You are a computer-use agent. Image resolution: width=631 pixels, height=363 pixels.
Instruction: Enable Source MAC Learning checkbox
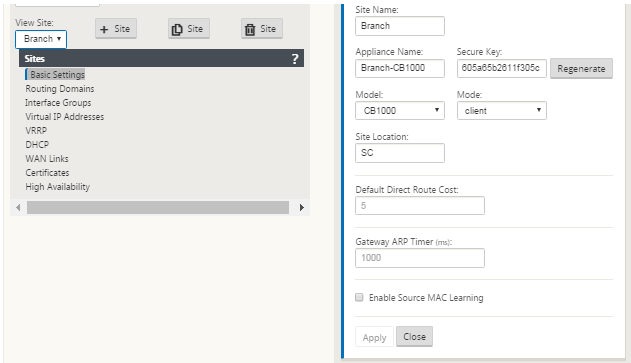(x=359, y=297)
